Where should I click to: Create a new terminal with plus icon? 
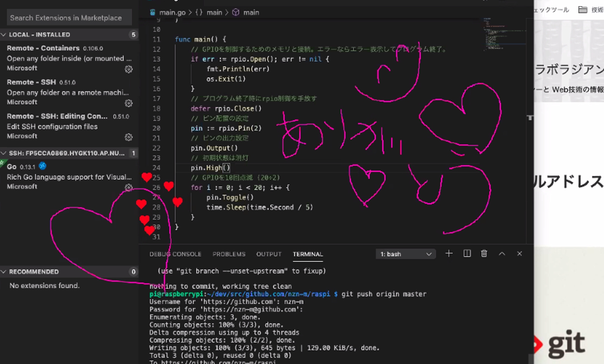pyautogui.click(x=449, y=253)
